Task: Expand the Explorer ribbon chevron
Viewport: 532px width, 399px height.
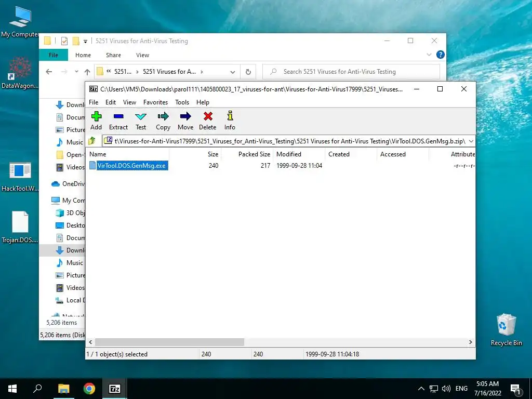Action: (429, 55)
